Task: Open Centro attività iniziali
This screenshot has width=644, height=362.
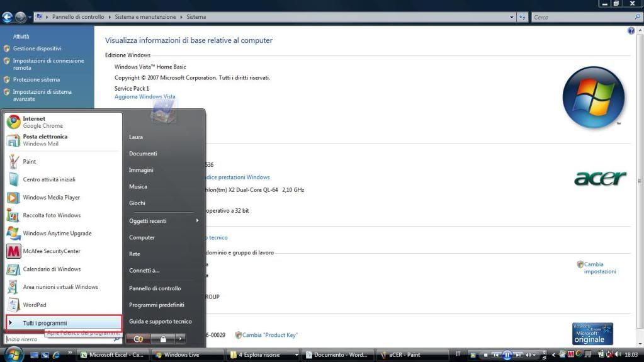Action: click(x=63, y=179)
